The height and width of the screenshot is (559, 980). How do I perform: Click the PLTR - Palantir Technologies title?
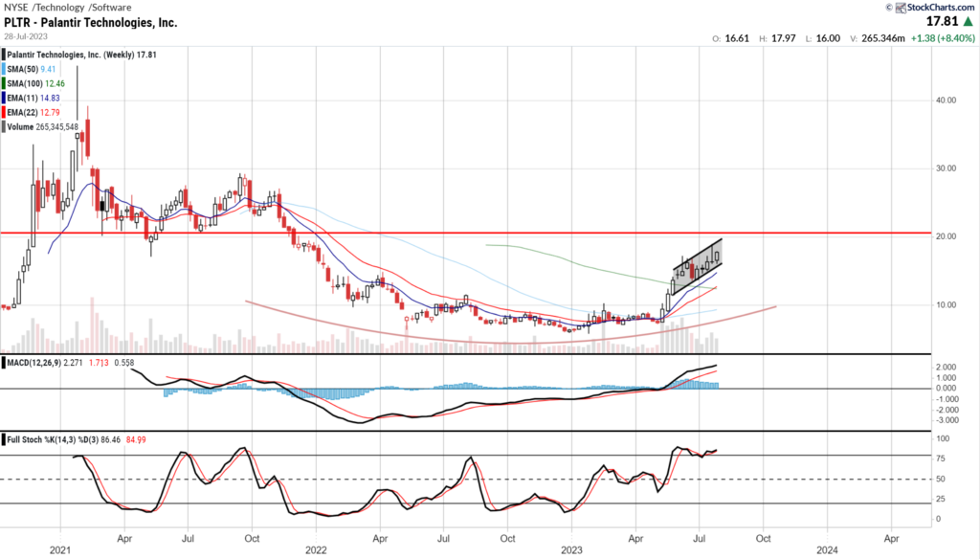(92, 23)
